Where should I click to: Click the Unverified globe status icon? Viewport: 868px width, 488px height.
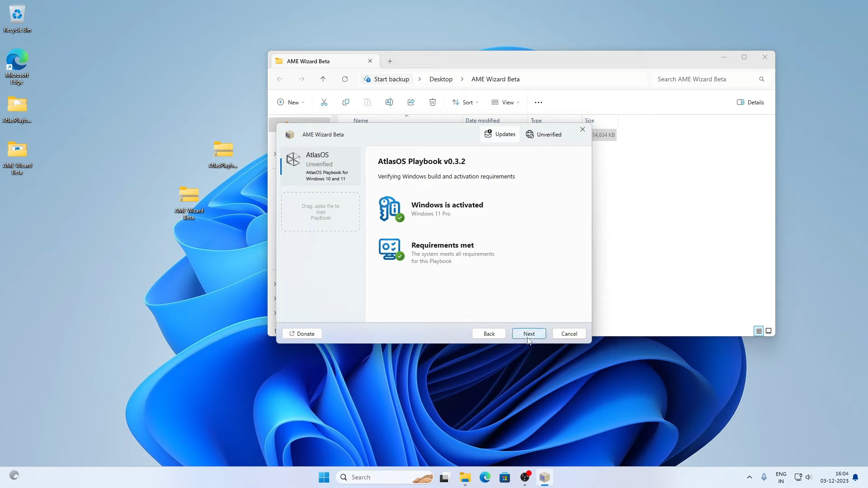[x=530, y=135]
